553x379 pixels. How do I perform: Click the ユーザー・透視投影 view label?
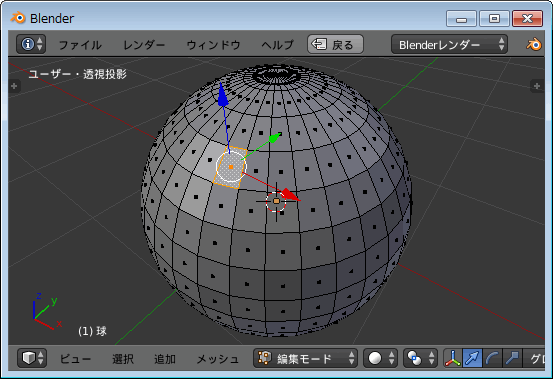(78, 74)
